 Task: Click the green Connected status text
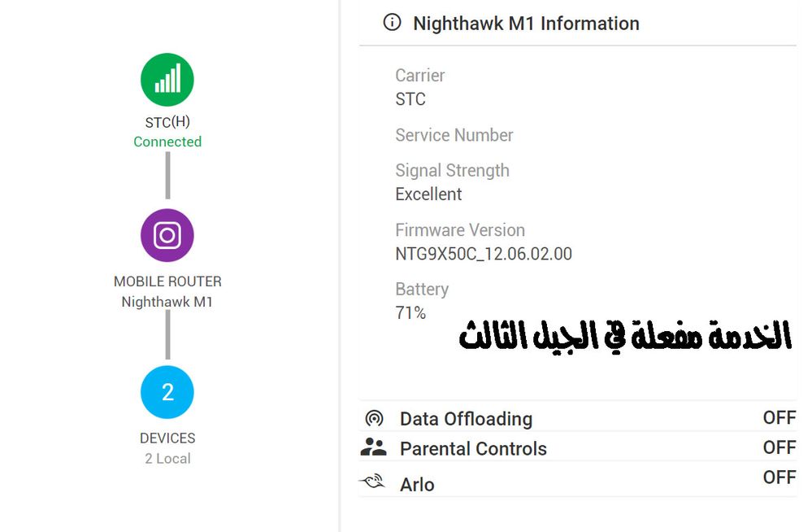pos(167,142)
